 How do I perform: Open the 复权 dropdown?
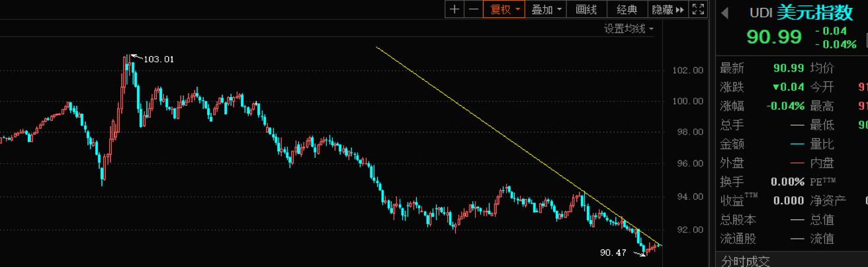pyautogui.click(x=504, y=9)
